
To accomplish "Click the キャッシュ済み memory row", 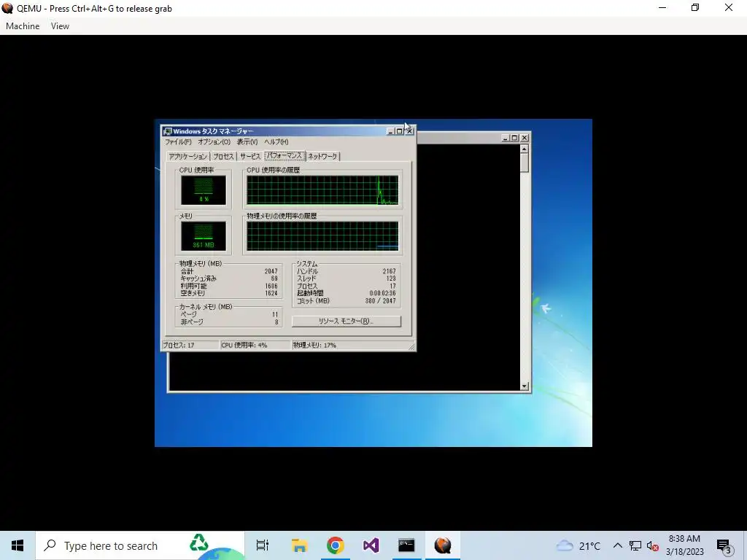I will coord(228,279).
